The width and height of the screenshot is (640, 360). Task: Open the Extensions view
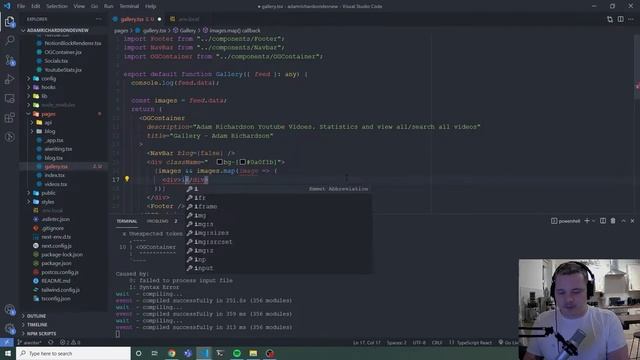coord(9,118)
